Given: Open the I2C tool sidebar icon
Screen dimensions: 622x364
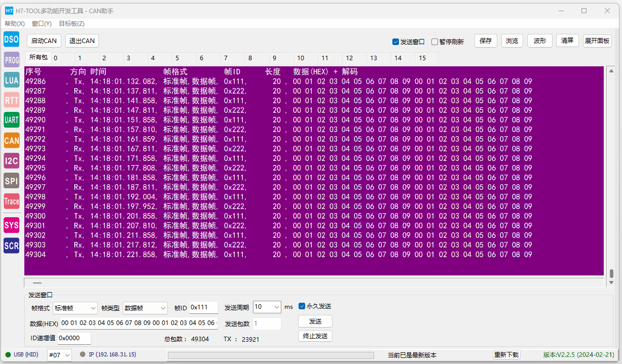Looking at the screenshot, I should coord(11,161).
